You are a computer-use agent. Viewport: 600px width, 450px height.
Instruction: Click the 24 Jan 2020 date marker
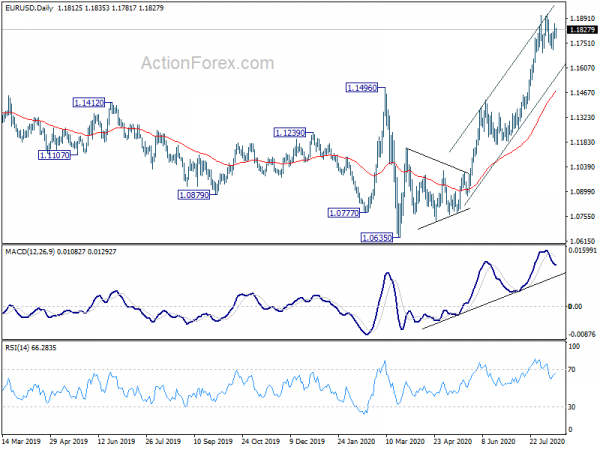356,441
